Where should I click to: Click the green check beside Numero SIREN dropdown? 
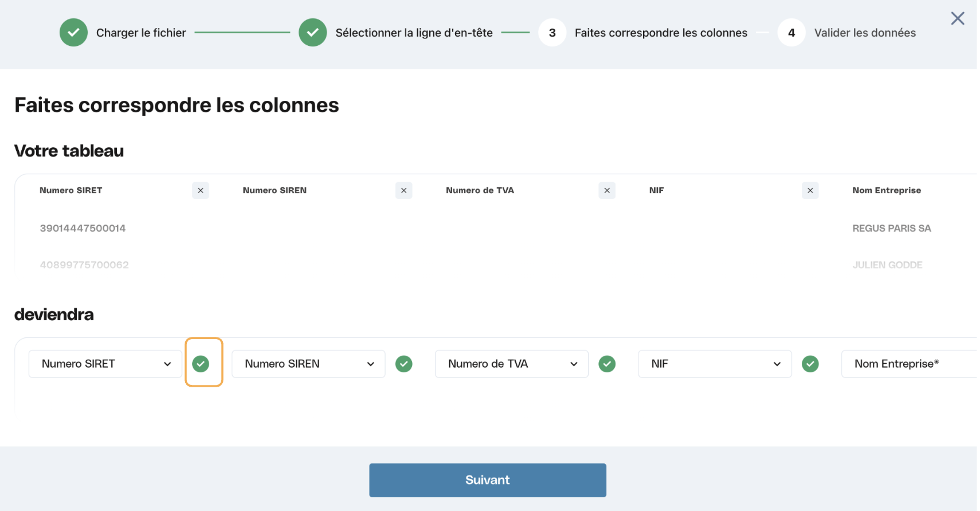pyautogui.click(x=404, y=364)
